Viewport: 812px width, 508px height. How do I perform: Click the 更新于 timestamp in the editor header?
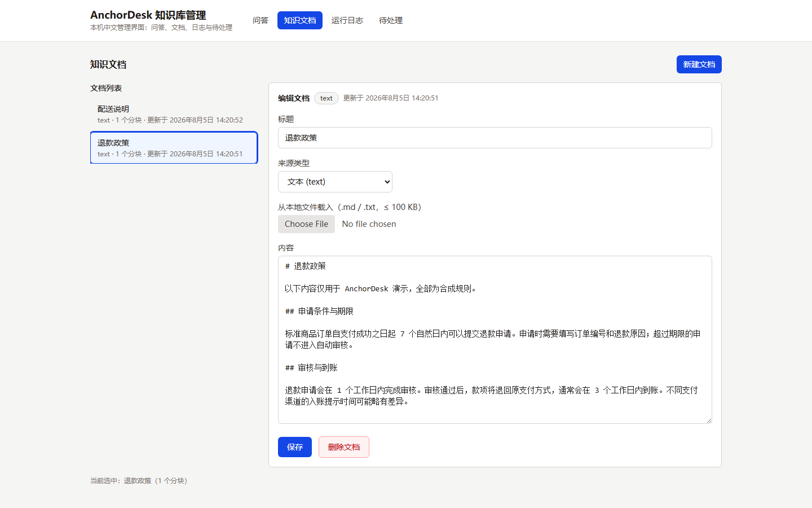[391, 98]
